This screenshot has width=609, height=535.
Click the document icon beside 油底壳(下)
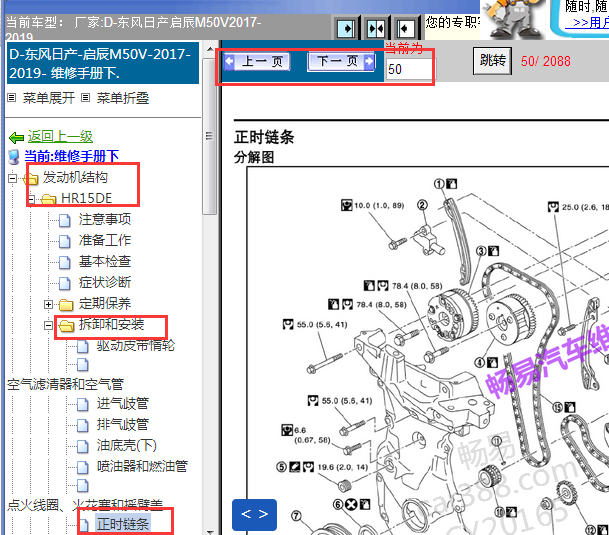(x=83, y=446)
